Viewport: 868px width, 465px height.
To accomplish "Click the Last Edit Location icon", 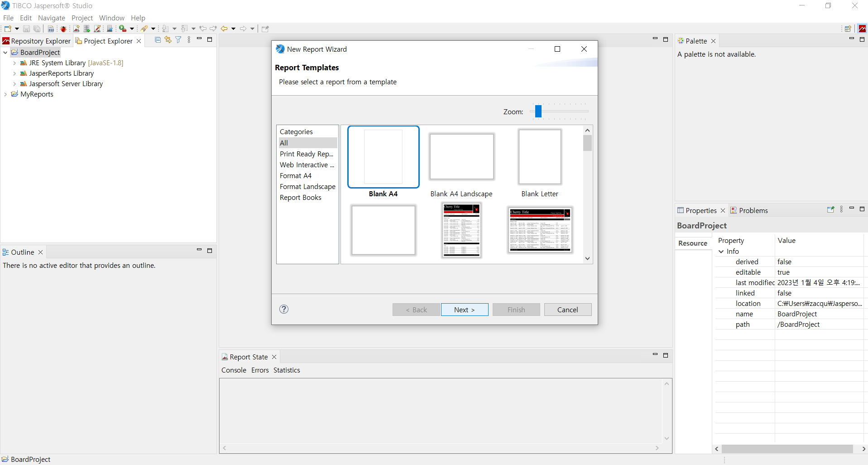I will (x=203, y=29).
